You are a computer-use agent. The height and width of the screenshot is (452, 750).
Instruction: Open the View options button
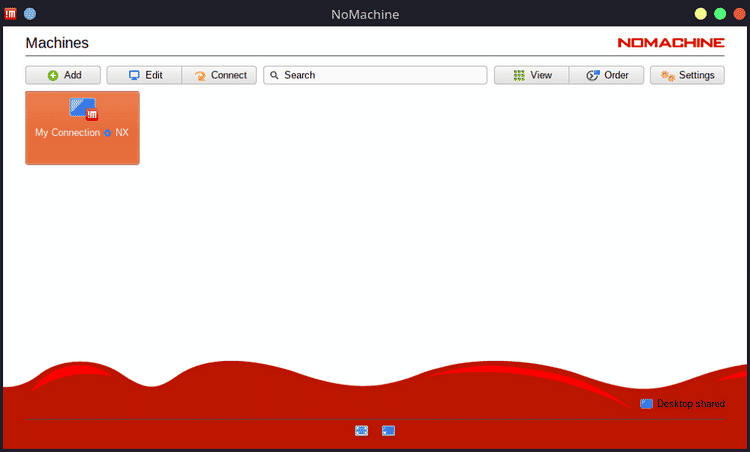[531, 75]
